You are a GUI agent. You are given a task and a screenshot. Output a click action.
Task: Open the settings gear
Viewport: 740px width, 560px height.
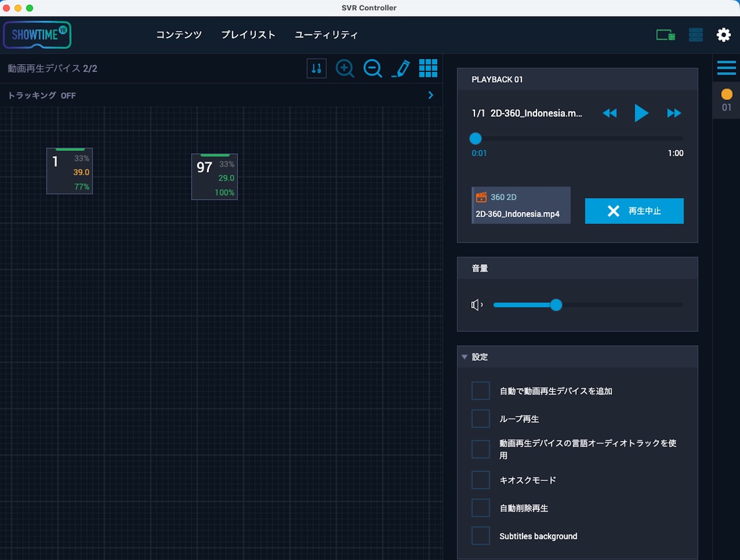723,35
